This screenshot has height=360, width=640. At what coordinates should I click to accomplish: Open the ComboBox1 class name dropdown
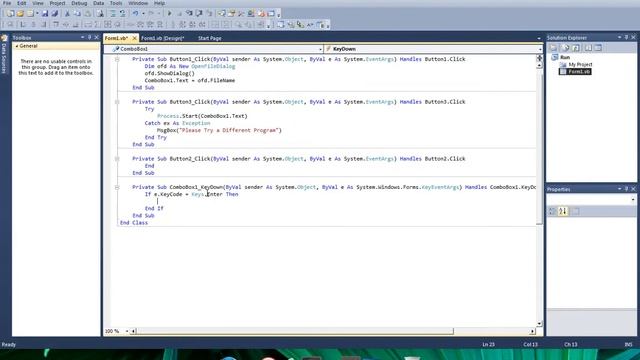(x=320, y=49)
